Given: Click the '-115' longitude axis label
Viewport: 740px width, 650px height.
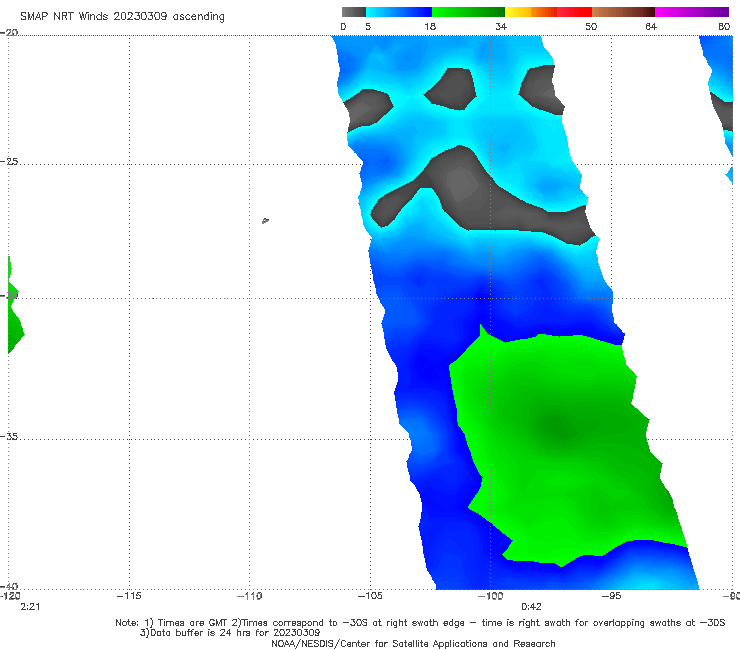Looking at the screenshot, I should (129, 596).
